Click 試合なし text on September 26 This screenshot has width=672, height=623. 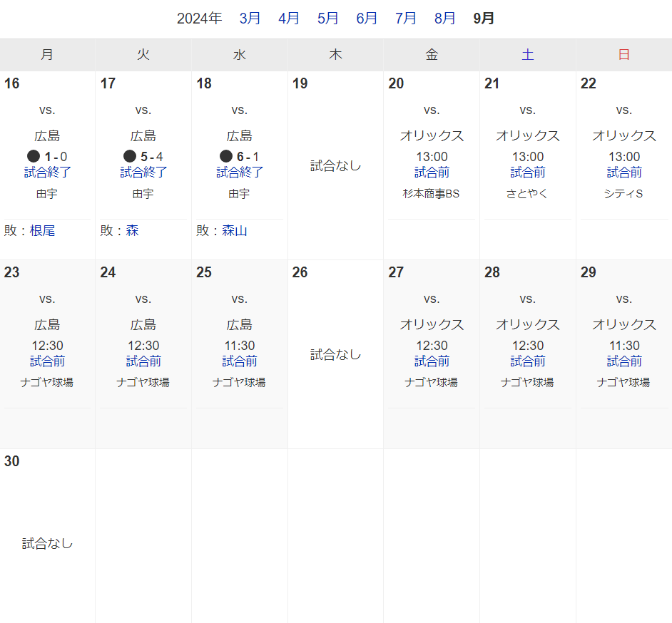point(335,354)
